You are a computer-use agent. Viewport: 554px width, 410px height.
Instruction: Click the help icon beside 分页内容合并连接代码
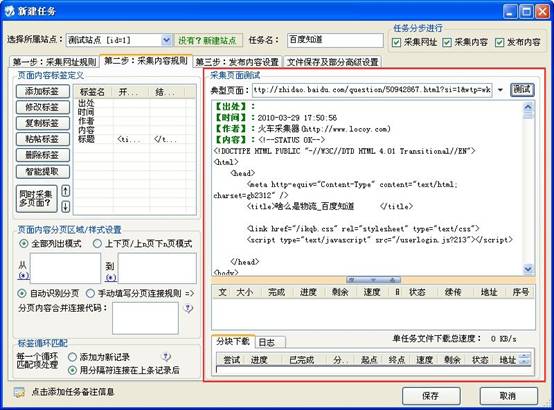click(188, 308)
